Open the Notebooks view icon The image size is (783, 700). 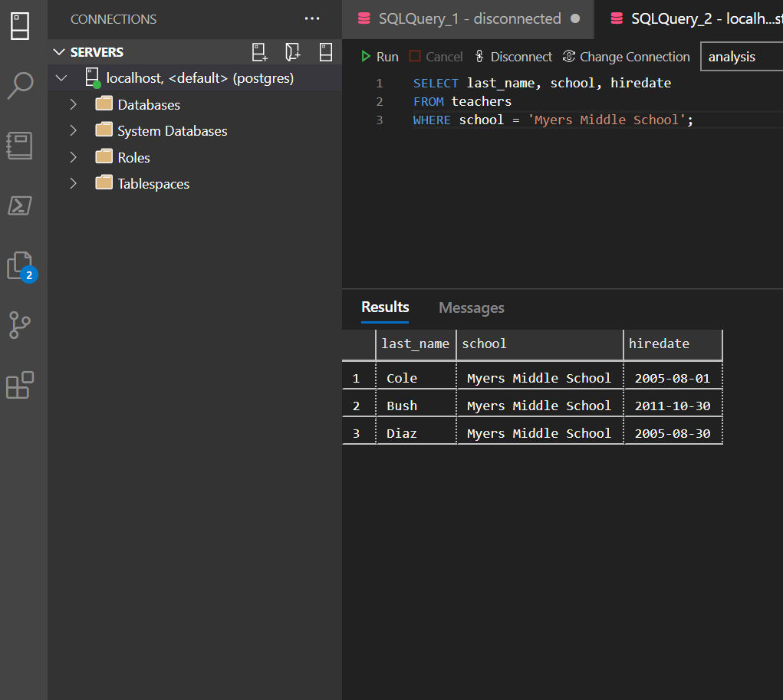[x=20, y=146]
